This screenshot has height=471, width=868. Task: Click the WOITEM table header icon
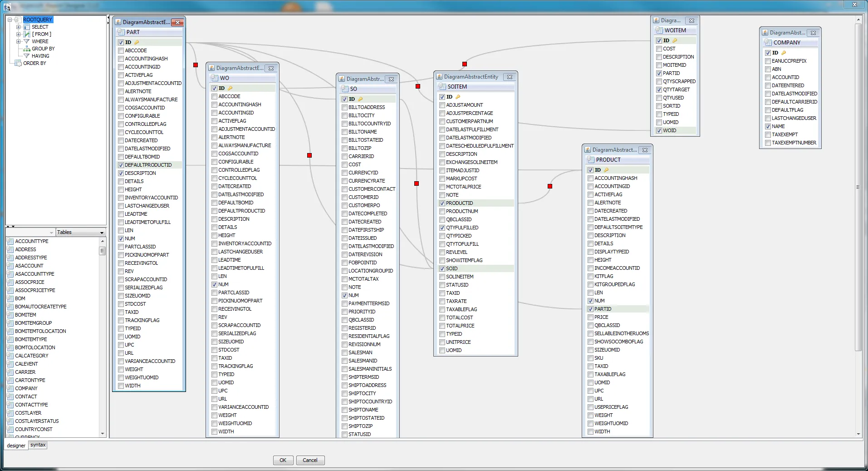(659, 30)
